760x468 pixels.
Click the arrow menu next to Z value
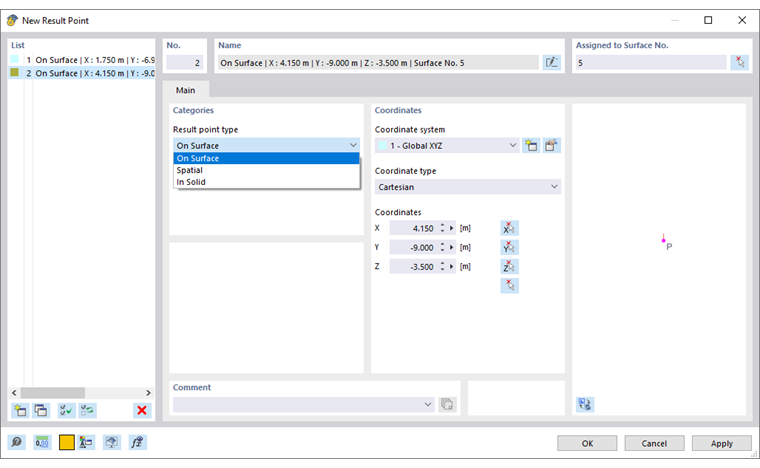[x=452, y=266]
